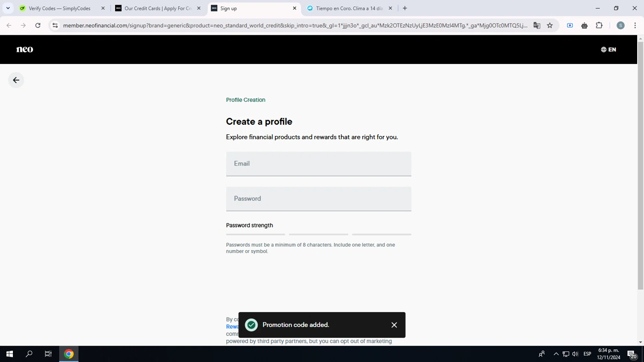644x362 pixels.
Task: Show hidden system tray icons
Action: [x=556, y=354]
